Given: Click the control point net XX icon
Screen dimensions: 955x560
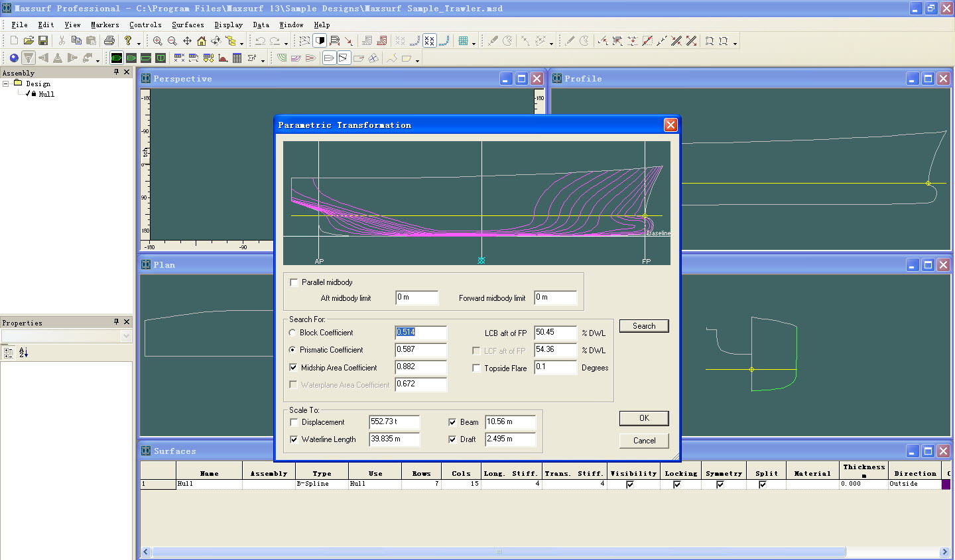Looking at the screenshot, I should click(x=430, y=40).
